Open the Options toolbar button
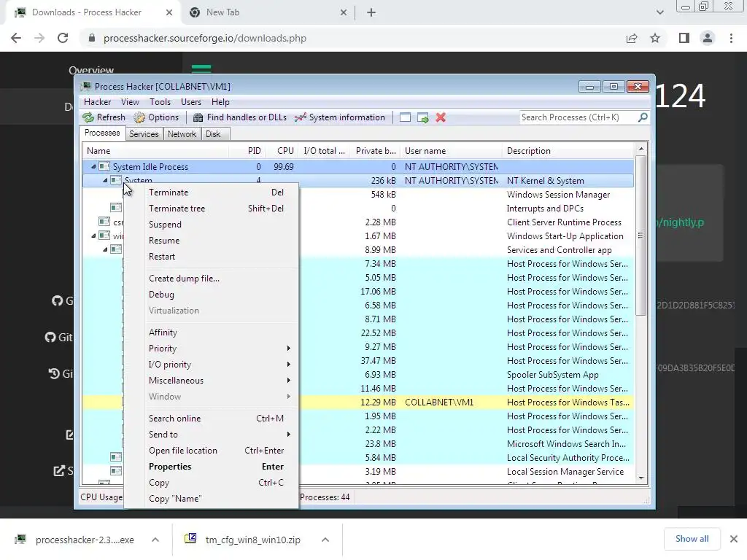The image size is (747, 560). click(x=156, y=117)
